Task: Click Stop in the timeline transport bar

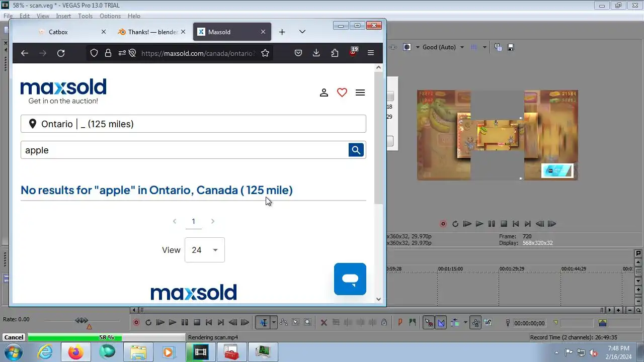Action: [197, 323]
